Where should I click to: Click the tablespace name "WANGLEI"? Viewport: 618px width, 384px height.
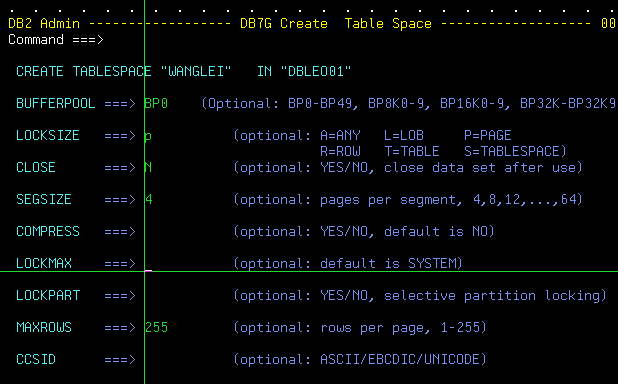tap(196, 71)
